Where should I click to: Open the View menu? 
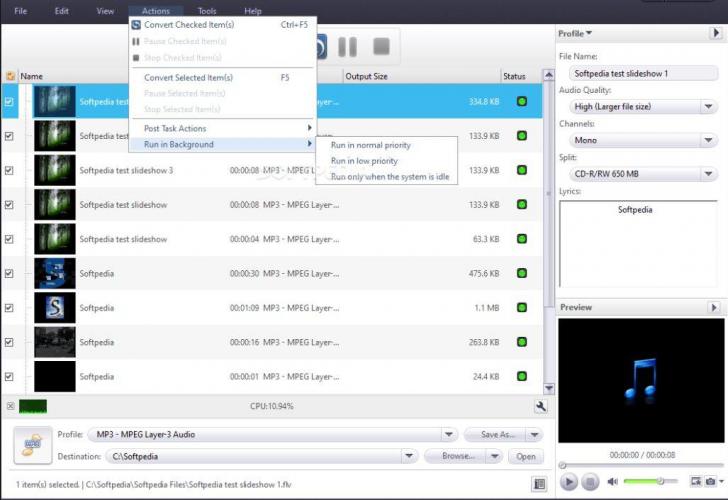(x=105, y=11)
